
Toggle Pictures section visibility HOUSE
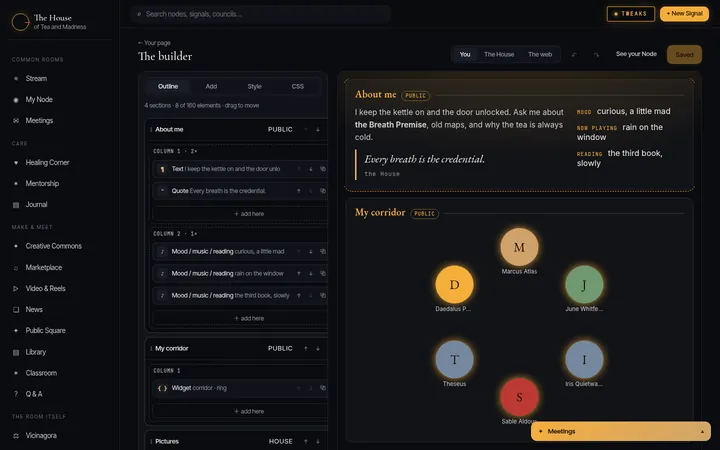point(281,441)
